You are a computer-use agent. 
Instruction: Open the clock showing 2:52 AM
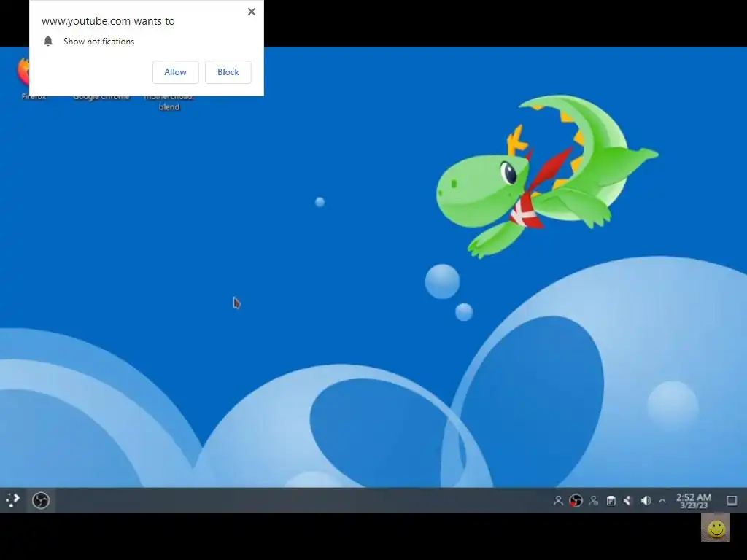tap(694, 501)
